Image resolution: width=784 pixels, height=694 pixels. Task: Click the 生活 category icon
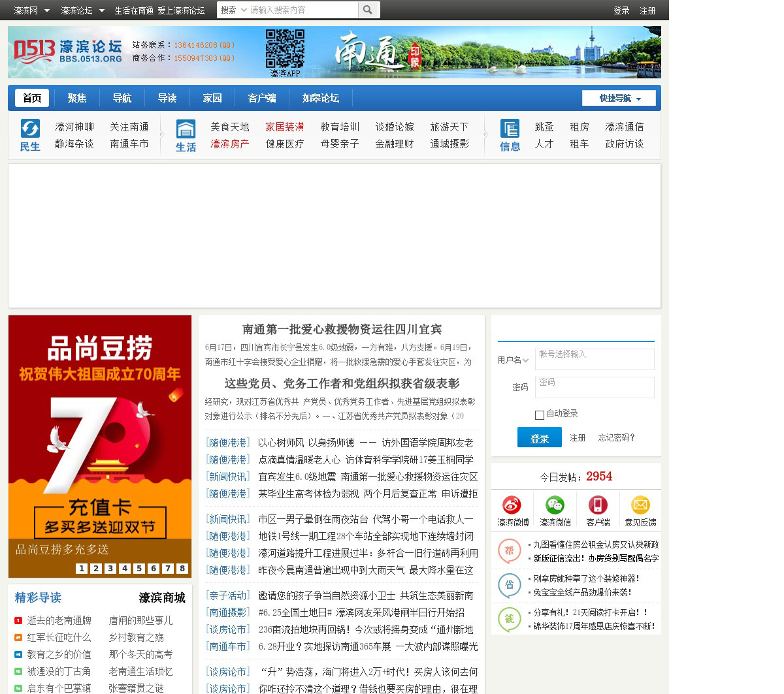(186, 129)
